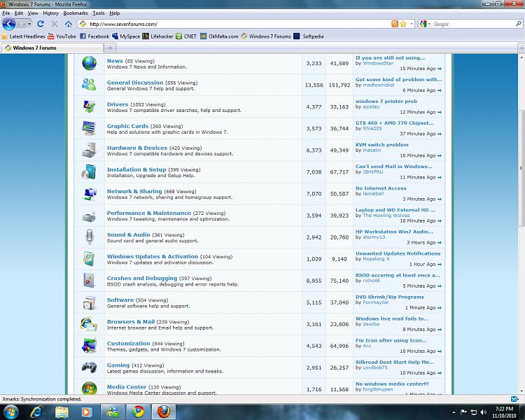Open Windows Explorer folder on taskbar

(62, 412)
